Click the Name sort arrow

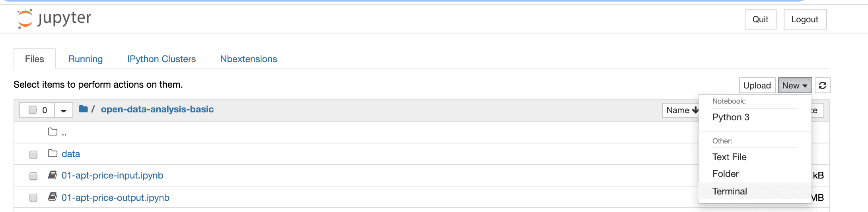pos(695,110)
